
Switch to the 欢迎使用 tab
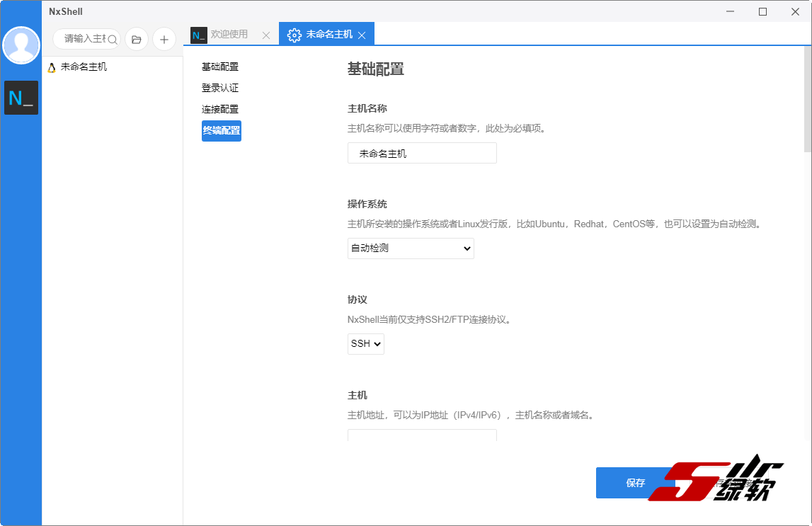(x=229, y=34)
